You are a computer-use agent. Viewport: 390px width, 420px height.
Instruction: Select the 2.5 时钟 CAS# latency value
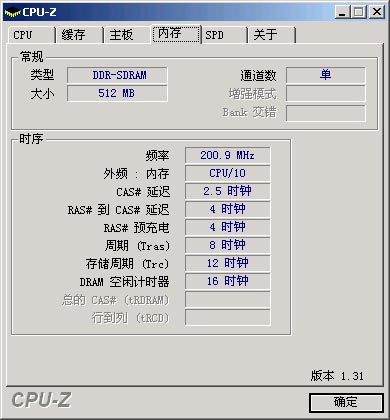tap(227, 191)
